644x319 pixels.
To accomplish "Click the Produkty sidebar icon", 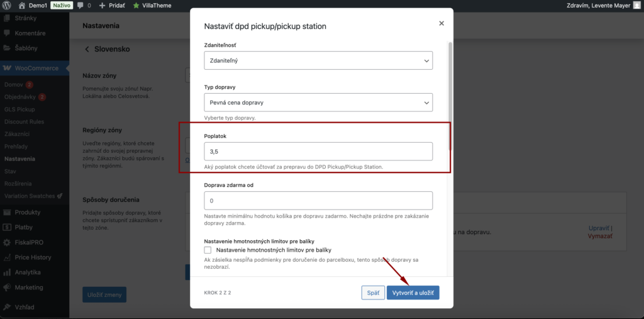I will [7, 212].
